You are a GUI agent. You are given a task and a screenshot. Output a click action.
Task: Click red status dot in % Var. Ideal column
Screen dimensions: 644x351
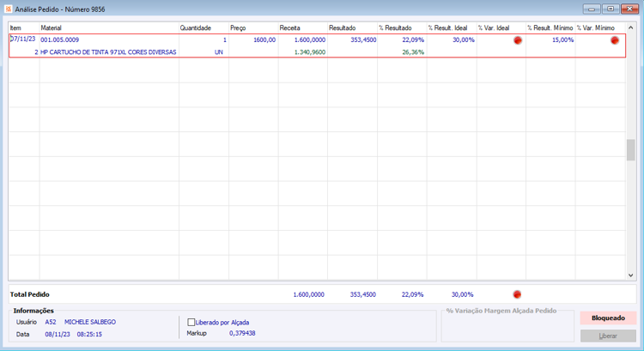pos(518,40)
